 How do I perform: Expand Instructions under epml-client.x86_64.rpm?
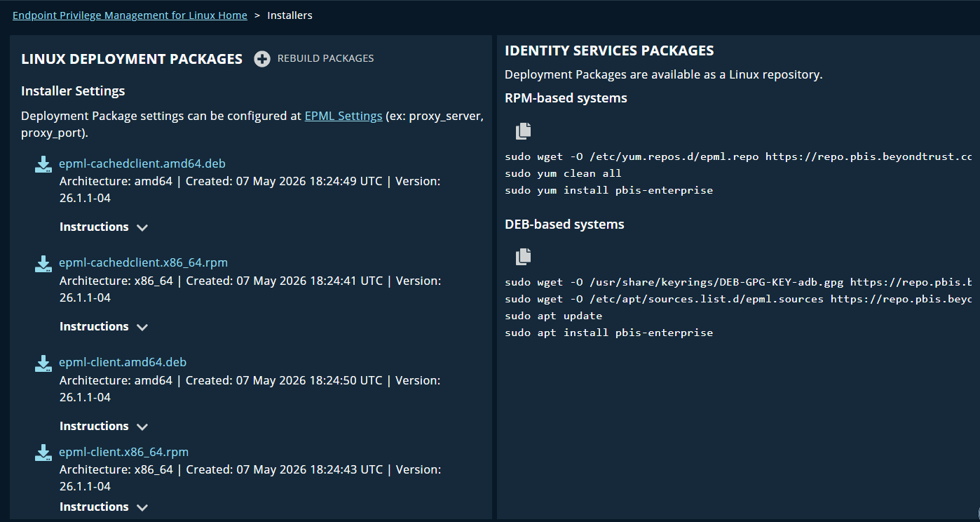(104, 507)
